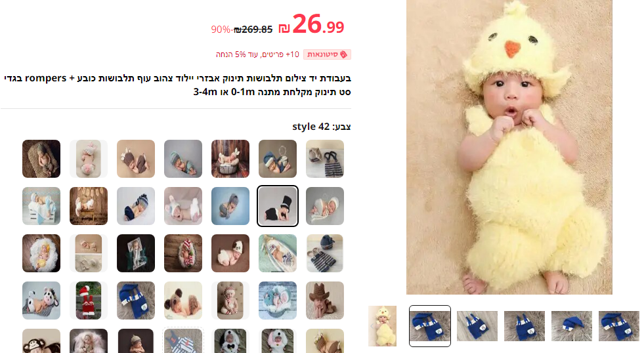Open the 10+ items extra 5% discount link
This screenshot has height=353, width=644.
[257, 54]
